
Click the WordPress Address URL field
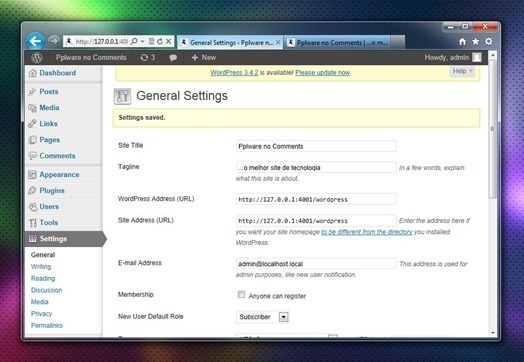point(316,199)
